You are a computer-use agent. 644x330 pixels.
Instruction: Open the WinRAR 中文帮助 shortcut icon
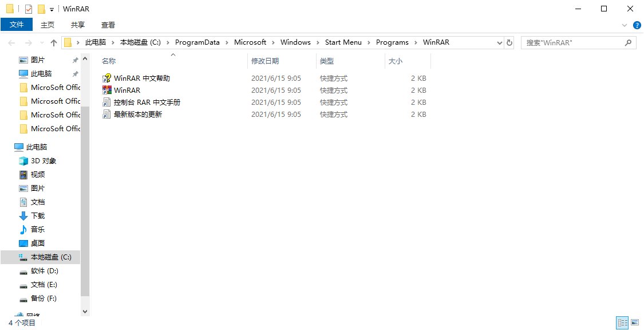coord(106,78)
